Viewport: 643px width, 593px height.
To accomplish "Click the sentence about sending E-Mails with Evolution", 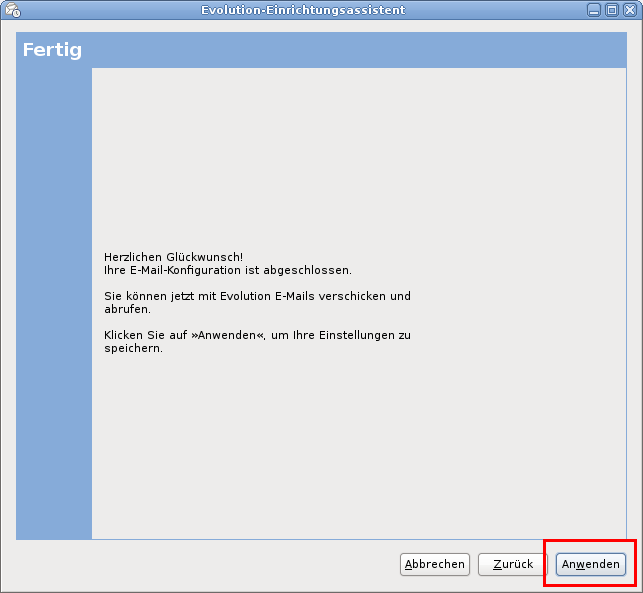I will (257, 296).
